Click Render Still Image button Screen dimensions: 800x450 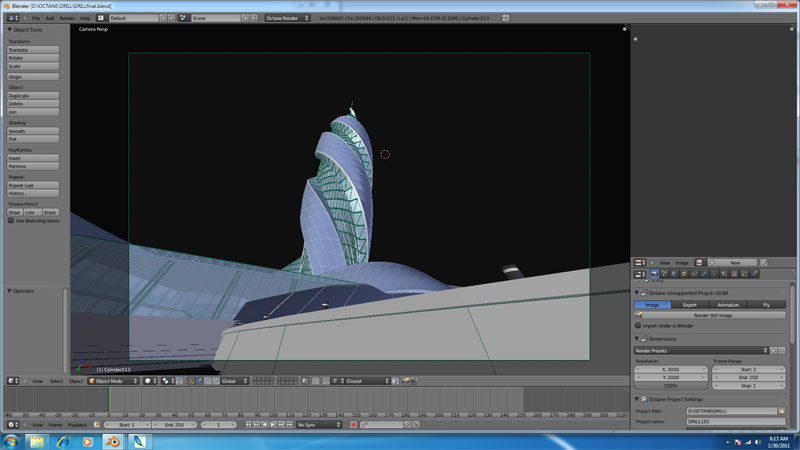[x=710, y=315]
